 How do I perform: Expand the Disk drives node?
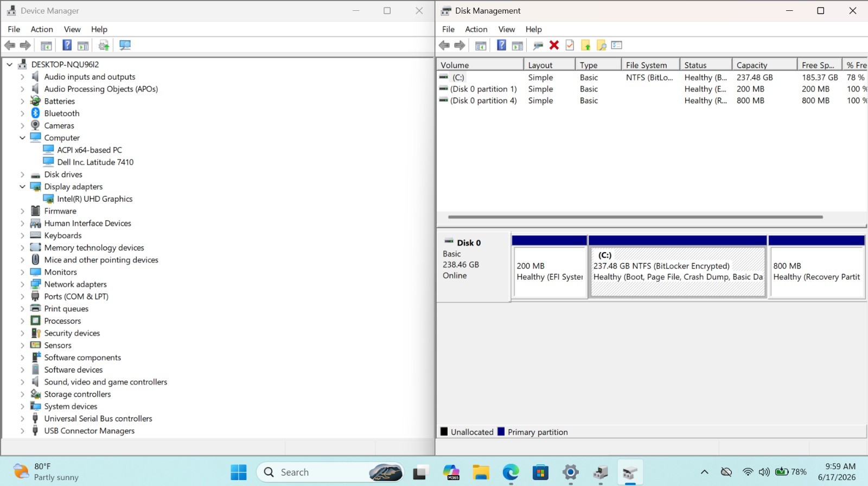click(x=22, y=175)
